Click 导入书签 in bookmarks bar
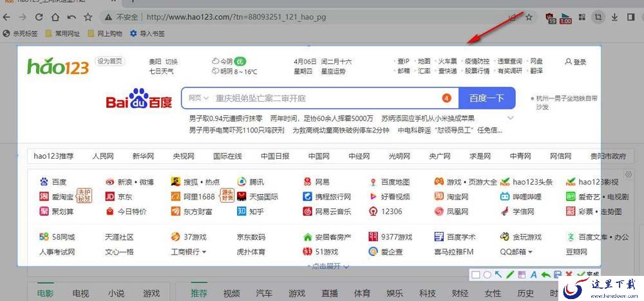The width and height of the screenshot is (644, 301). [147, 33]
